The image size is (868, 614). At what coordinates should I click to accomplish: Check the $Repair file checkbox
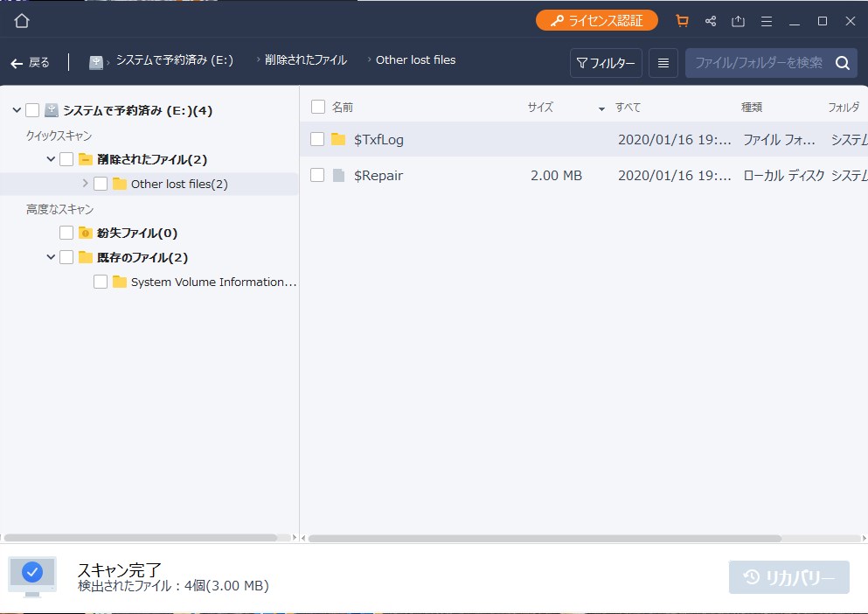[317, 176]
